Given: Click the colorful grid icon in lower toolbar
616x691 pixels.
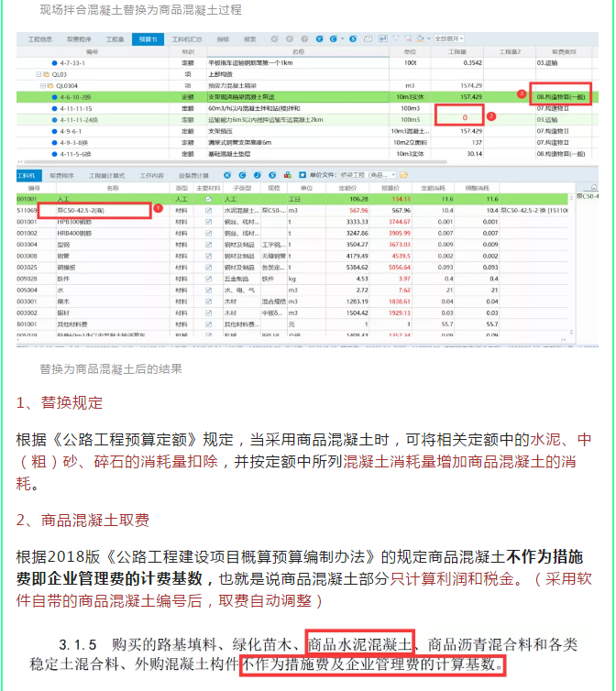Looking at the screenshot, I should point(288,175).
